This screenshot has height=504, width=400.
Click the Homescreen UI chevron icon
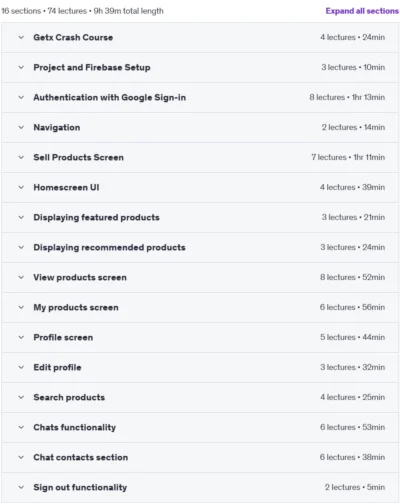point(21,187)
